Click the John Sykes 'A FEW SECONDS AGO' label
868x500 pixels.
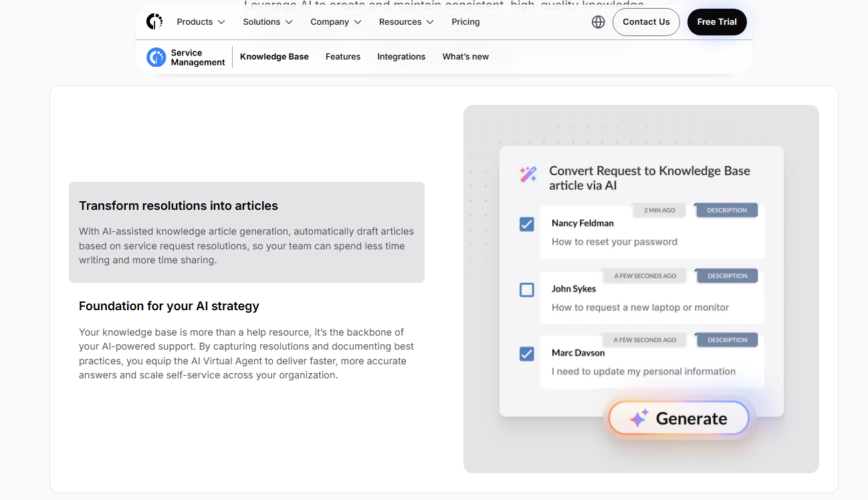[645, 276]
